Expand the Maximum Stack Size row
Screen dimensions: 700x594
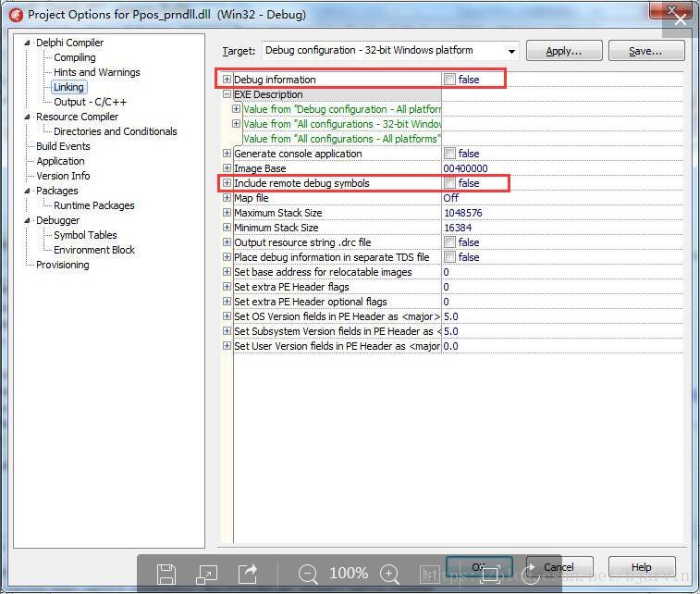[x=227, y=212]
